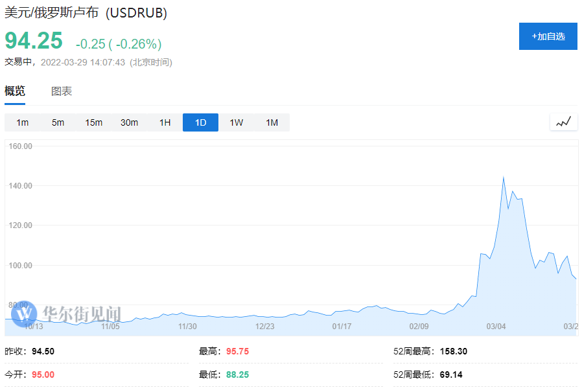Switch chart to 1H interval

point(165,122)
